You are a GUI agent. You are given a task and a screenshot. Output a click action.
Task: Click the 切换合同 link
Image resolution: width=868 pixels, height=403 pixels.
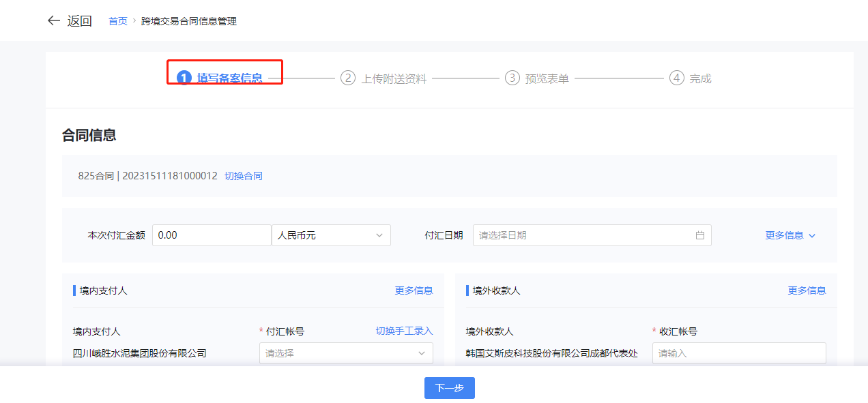244,176
